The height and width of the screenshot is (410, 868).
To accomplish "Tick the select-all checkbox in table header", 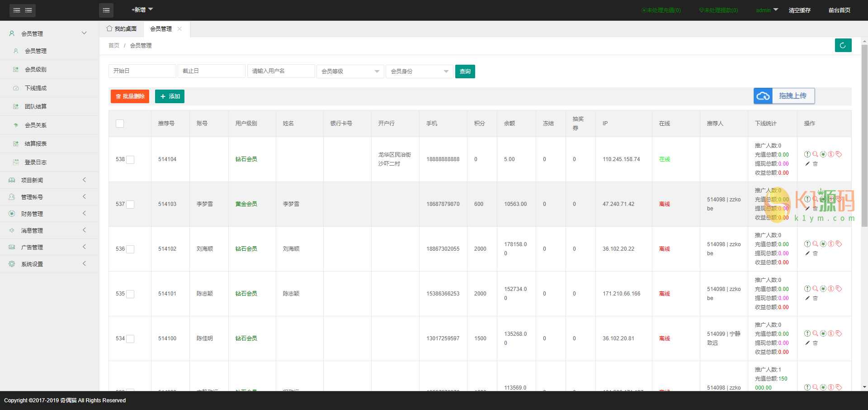I will coord(120,124).
